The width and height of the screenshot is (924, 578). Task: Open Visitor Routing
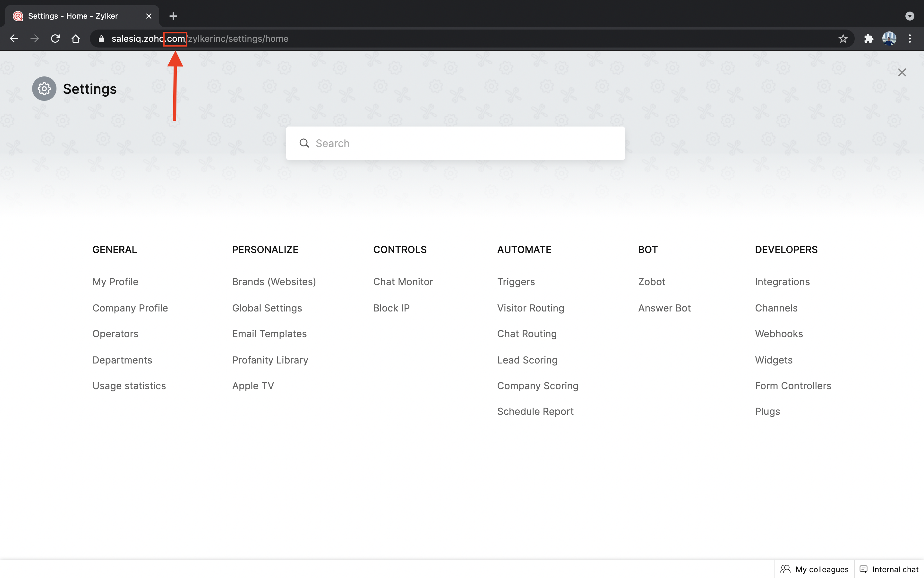tap(531, 308)
